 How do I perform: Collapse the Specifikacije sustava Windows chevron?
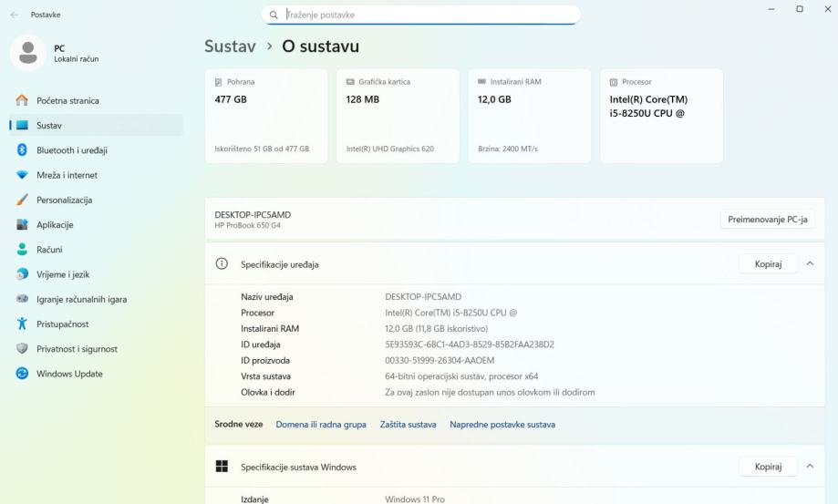click(x=811, y=467)
